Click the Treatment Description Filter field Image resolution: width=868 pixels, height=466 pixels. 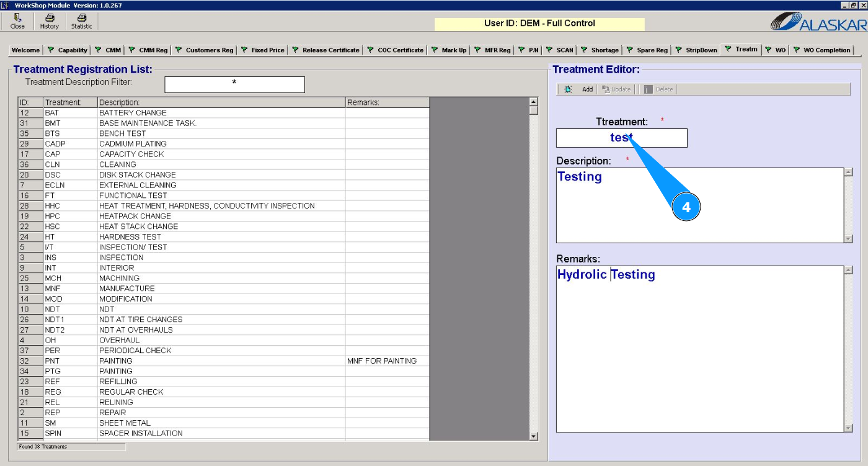click(234, 84)
